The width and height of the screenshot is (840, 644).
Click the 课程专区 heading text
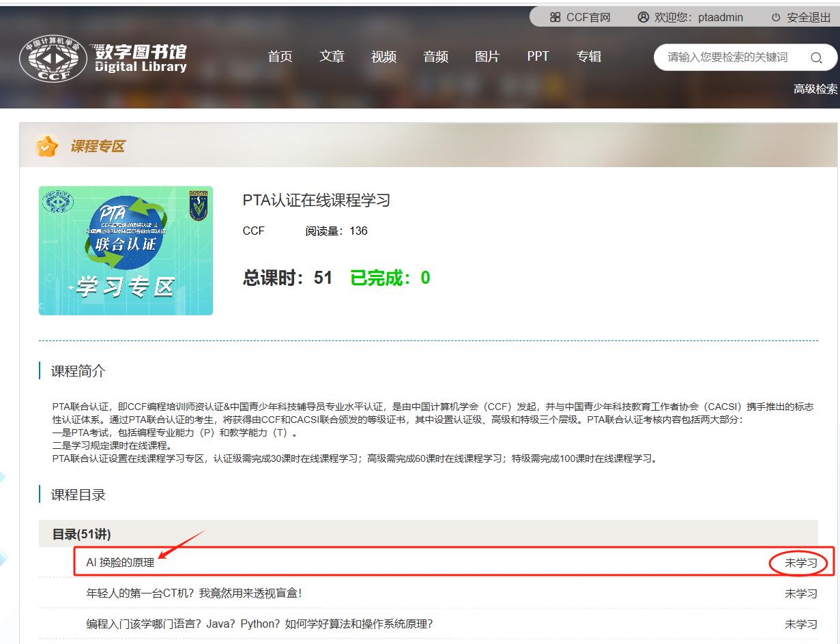click(98, 146)
